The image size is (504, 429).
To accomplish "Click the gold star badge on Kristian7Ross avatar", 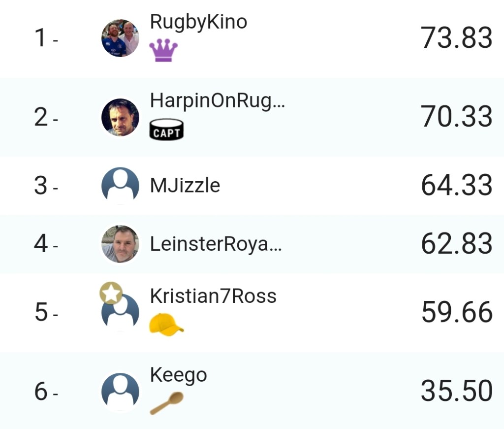I will (111, 294).
